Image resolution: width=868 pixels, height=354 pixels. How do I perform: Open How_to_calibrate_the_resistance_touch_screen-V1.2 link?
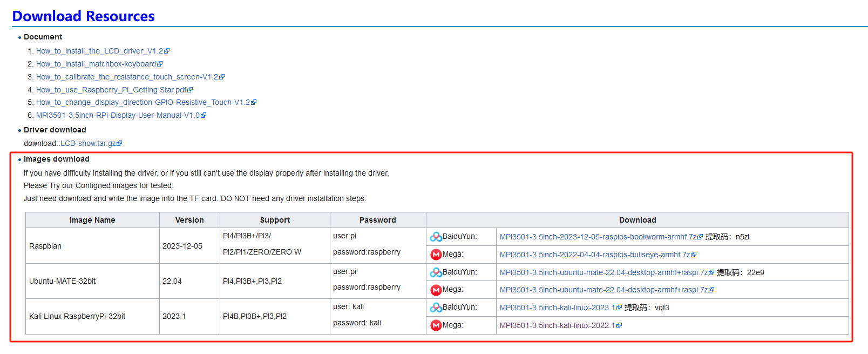[127, 77]
